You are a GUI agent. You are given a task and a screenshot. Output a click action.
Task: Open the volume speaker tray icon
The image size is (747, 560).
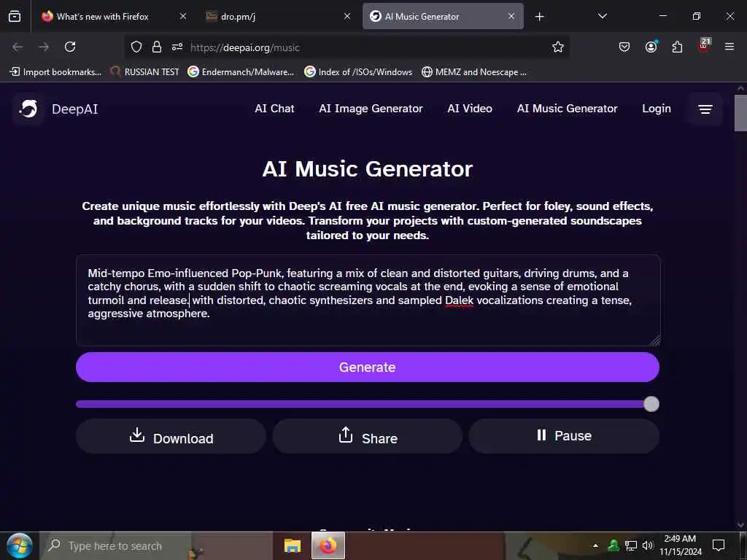tap(648, 545)
